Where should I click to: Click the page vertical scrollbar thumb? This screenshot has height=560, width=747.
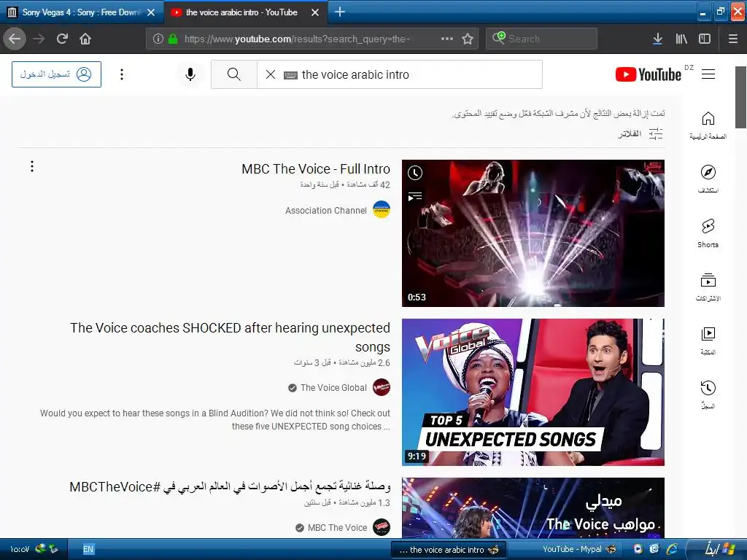tap(740, 97)
